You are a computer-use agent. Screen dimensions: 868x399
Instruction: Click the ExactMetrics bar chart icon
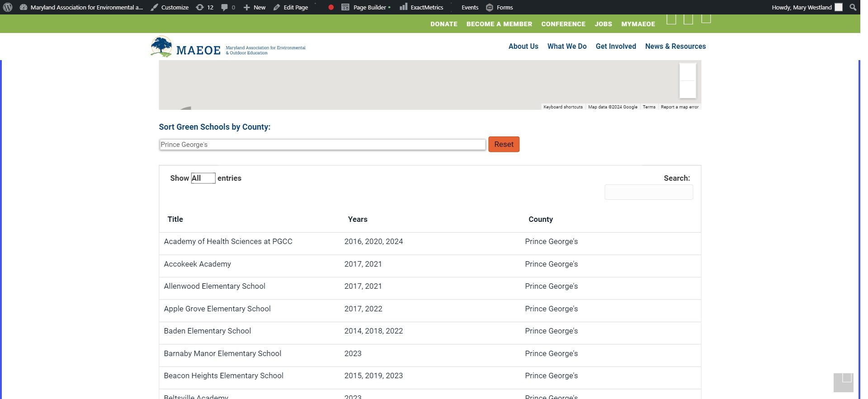click(403, 7)
